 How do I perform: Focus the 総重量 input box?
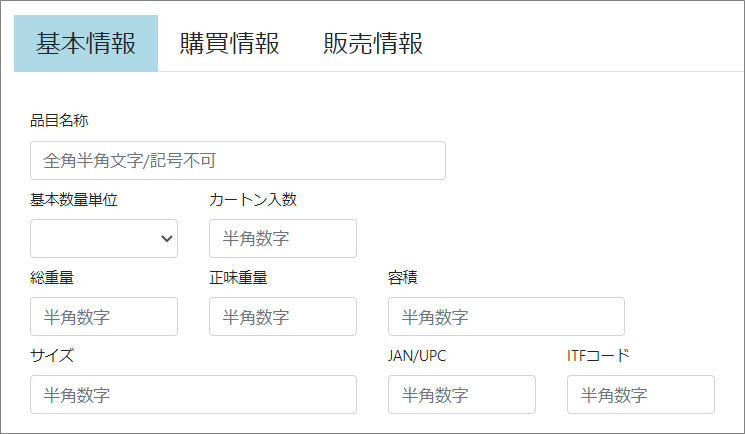(x=104, y=316)
